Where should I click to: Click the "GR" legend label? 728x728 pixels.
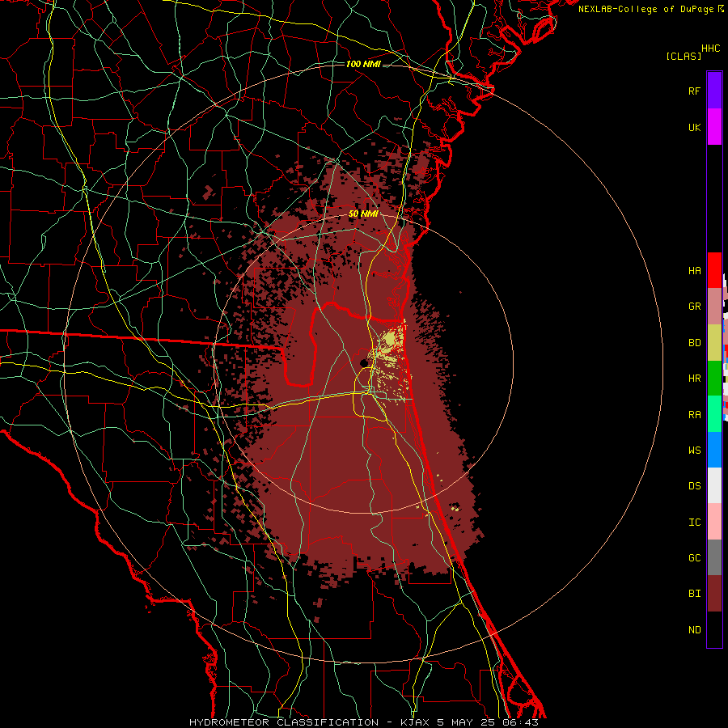tap(694, 307)
